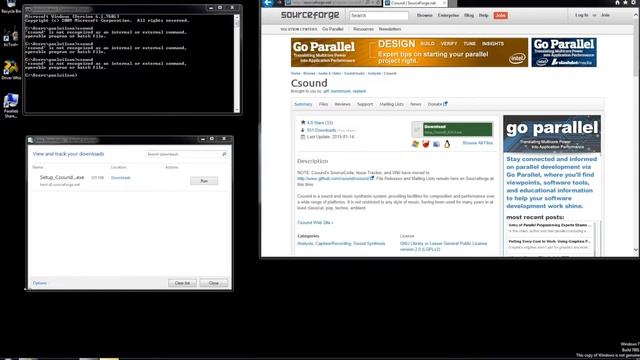Screen dimensions: 640x360
Task: Click the Join link
Action: tap(605, 15)
